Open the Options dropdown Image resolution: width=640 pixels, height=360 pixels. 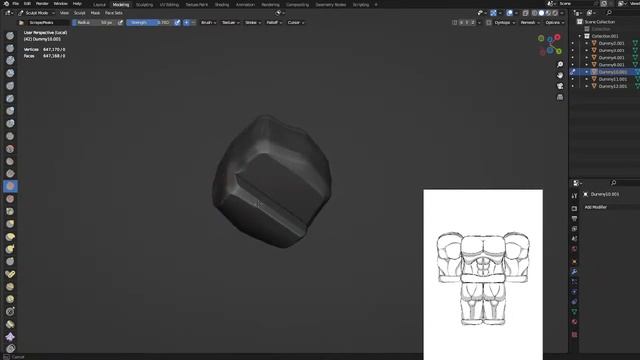[x=555, y=22]
